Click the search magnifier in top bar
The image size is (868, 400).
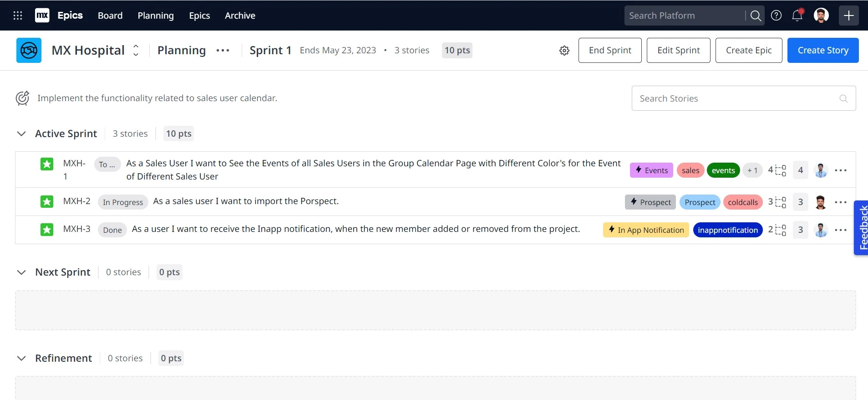point(756,16)
